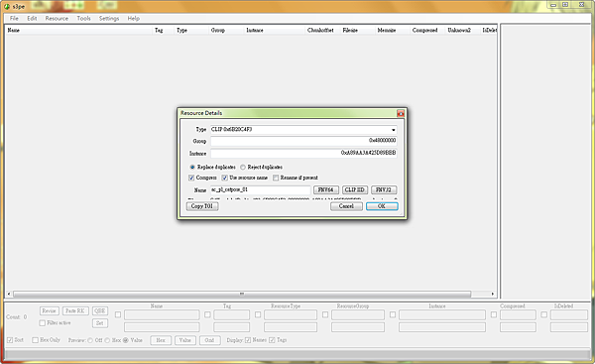
Task: Sort by the Tag column header
Action: 164,30
